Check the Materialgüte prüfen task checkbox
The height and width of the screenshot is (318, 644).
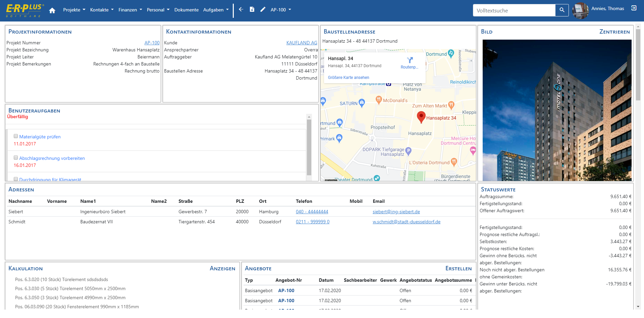tap(16, 136)
